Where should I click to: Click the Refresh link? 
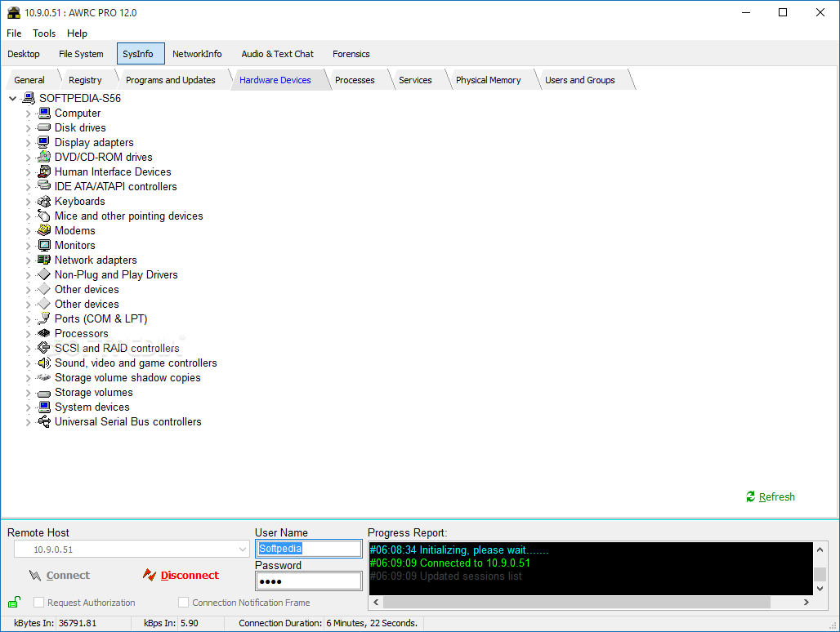[x=777, y=496]
